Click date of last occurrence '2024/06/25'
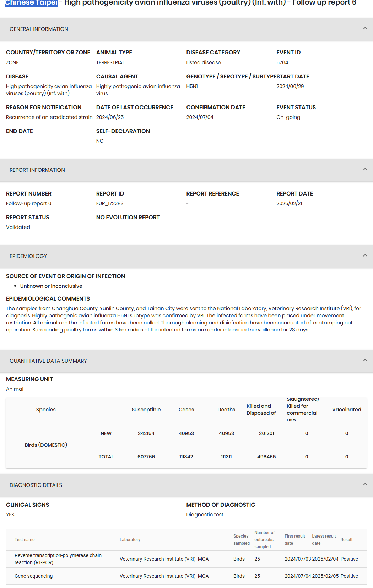The image size is (373, 588). 110,117
